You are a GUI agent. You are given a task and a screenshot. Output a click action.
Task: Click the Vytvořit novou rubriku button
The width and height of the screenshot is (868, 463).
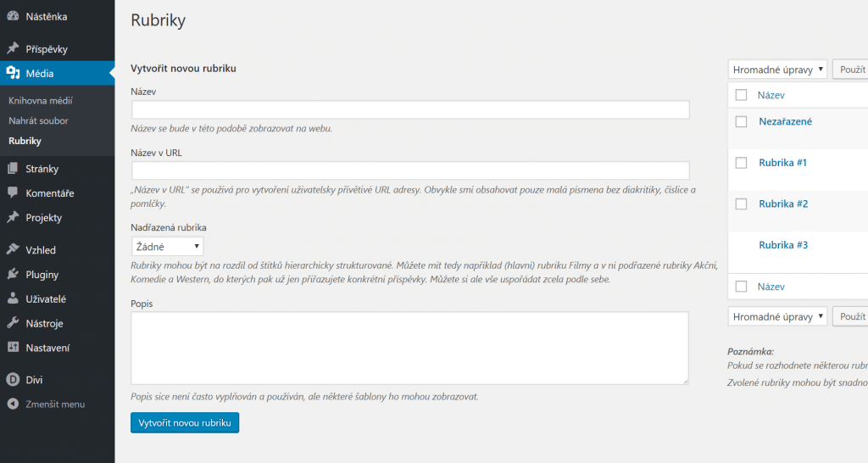coord(185,422)
